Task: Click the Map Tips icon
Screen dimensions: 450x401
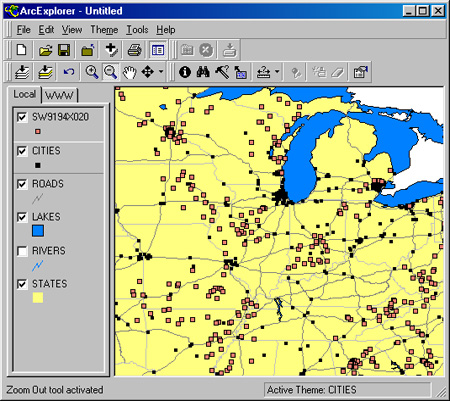Action: point(240,72)
